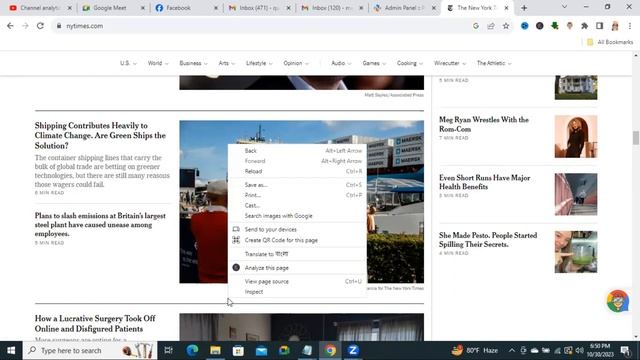Screen dimensions: 640x360
Task: Click the floating Google assistant icon
Action: click(617, 301)
